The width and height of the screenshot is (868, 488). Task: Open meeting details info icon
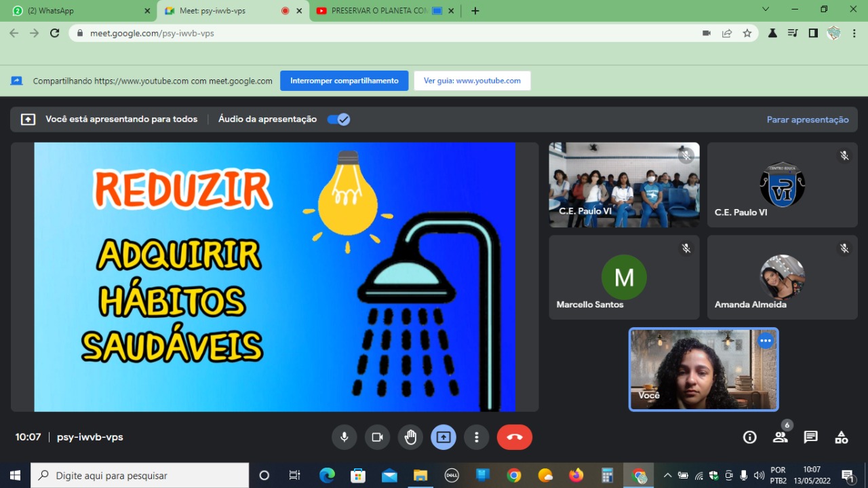749,437
